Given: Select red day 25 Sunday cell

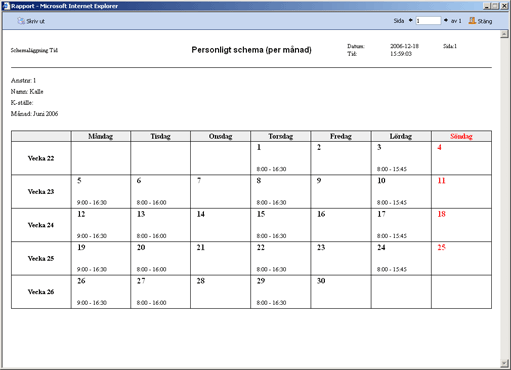Looking at the screenshot, I should [461, 258].
